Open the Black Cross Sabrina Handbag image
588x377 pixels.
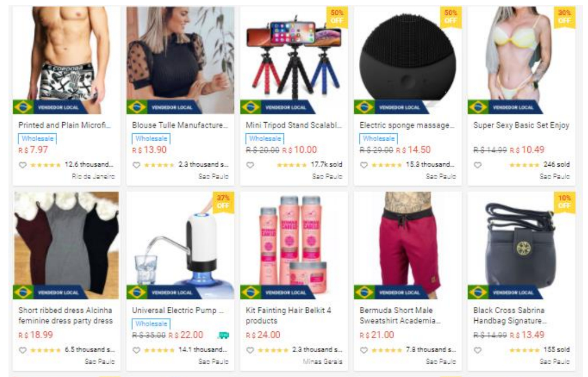521,246
